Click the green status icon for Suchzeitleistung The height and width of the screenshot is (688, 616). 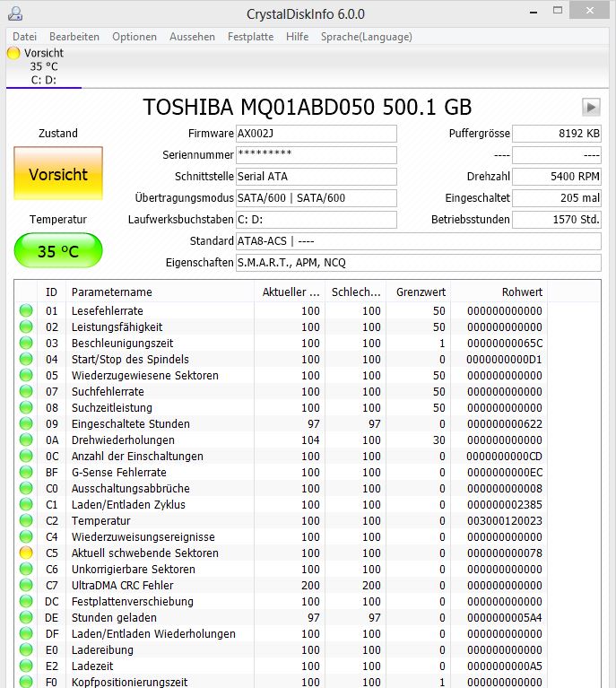(26, 407)
